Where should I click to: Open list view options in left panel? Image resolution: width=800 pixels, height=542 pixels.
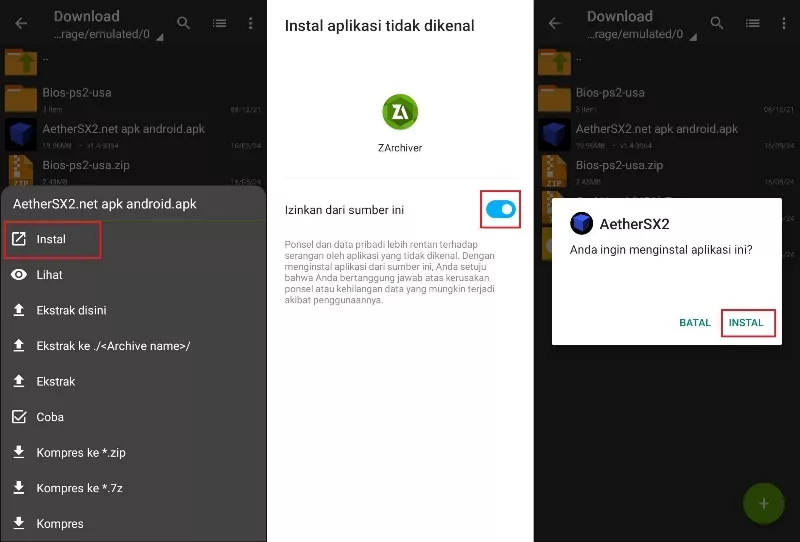(219, 23)
